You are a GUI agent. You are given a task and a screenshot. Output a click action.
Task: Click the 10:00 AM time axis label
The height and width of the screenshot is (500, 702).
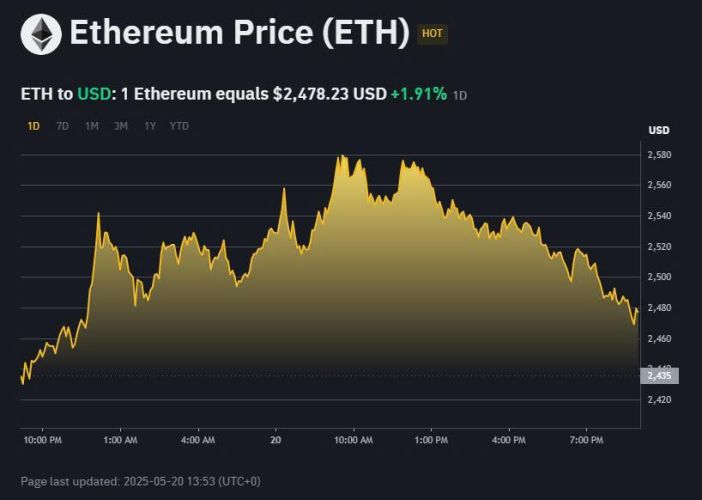(352, 440)
